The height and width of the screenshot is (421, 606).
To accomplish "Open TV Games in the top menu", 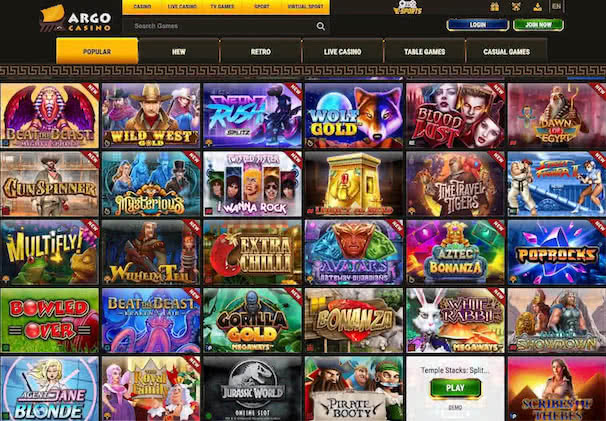I will click(x=222, y=7).
